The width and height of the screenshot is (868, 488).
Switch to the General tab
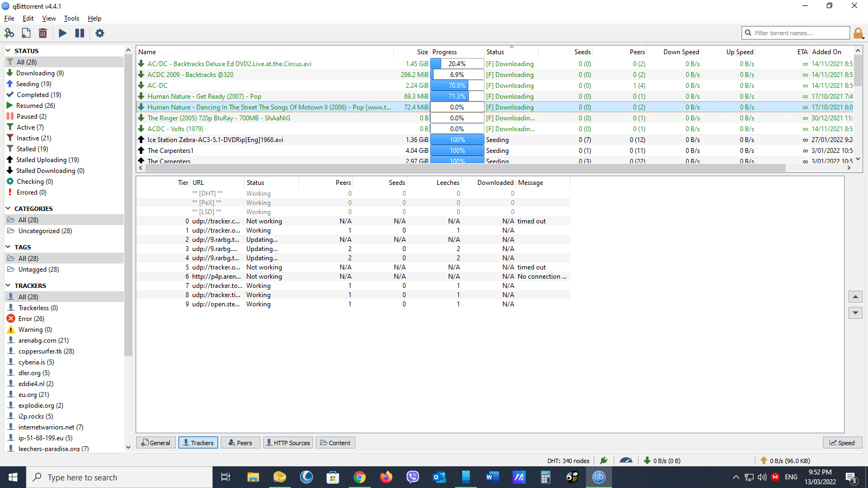coord(156,443)
